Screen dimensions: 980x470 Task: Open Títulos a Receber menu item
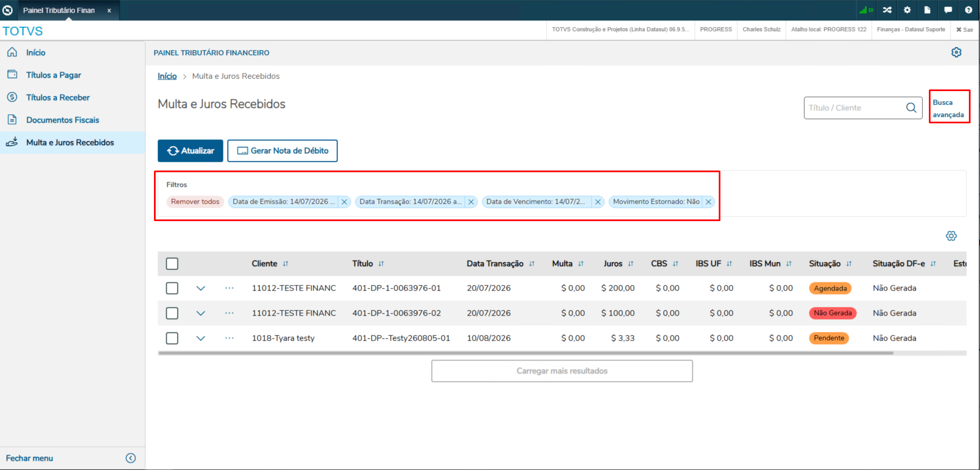[x=72, y=97]
